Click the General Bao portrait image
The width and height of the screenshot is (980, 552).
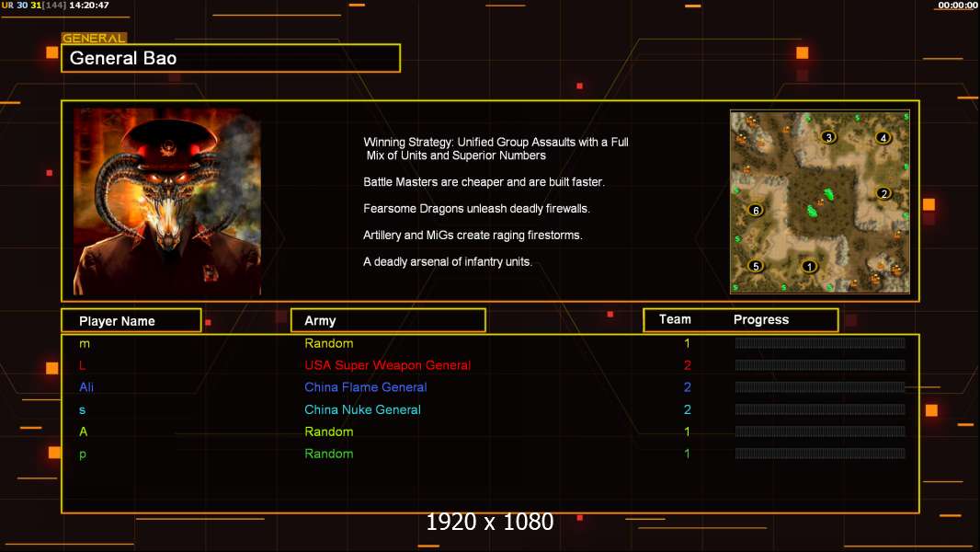(x=167, y=201)
